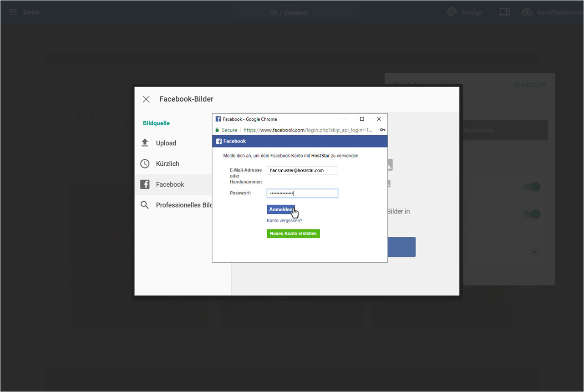
Task: Click the saved password key icon
Action: pyautogui.click(x=383, y=130)
